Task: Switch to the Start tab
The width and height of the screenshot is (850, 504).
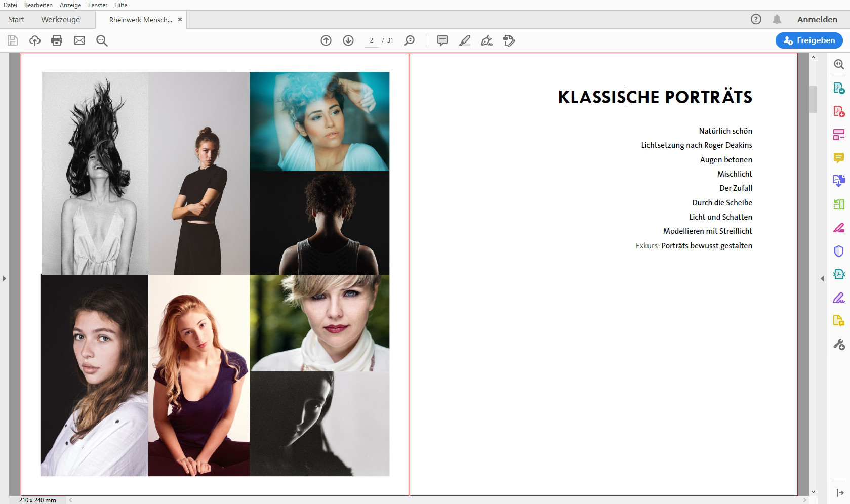Action: tap(16, 20)
